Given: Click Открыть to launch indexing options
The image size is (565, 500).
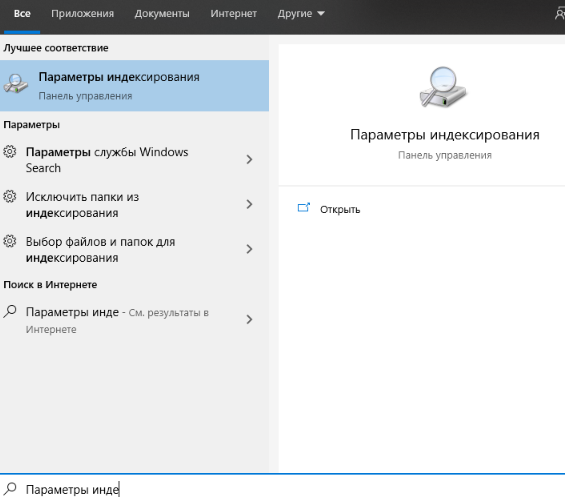Looking at the screenshot, I should click(x=340, y=209).
